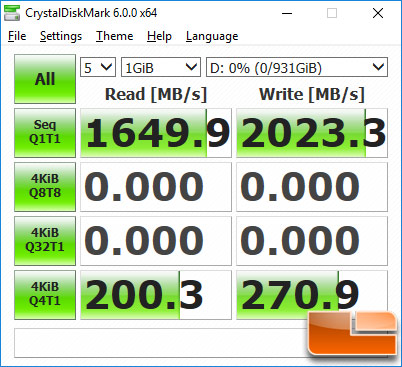Image resolution: width=402 pixels, height=367 pixels.
Task: Run all benchmarks with All button
Action: 45,79
